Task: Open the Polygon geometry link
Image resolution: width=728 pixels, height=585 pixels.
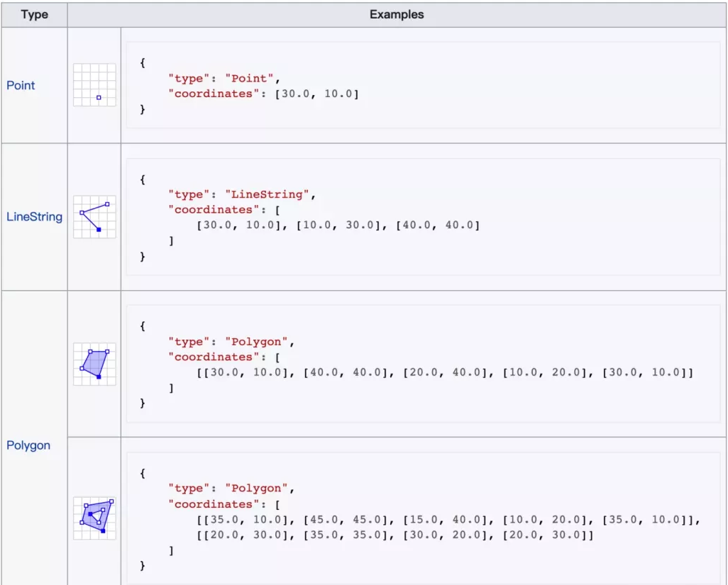Action: (x=28, y=445)
